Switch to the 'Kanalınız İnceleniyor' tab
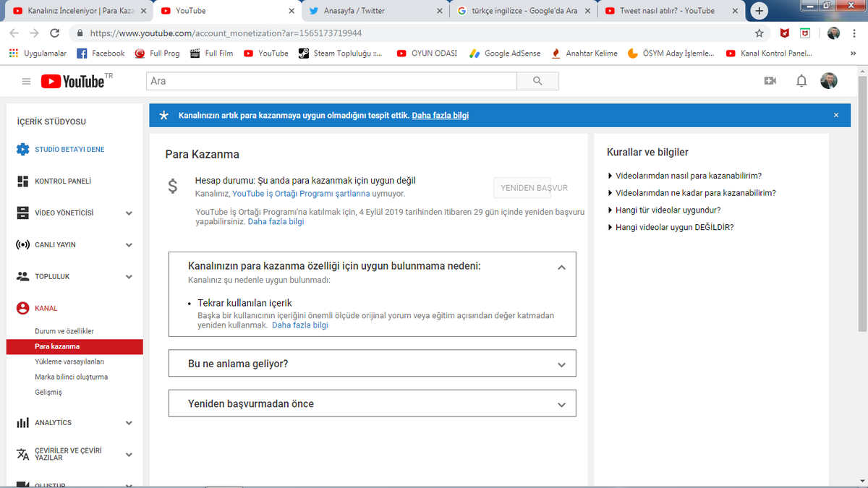 80,11
